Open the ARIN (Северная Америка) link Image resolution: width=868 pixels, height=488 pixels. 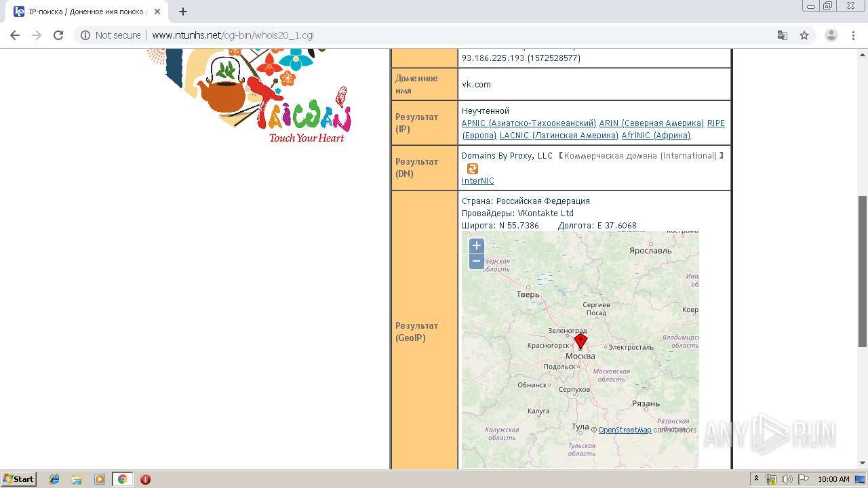(652, 123)
